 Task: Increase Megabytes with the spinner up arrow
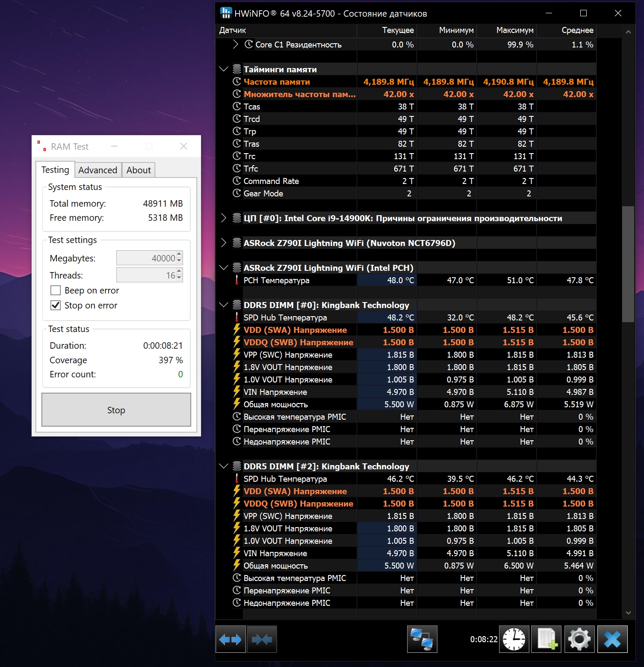pyautogui.click(x=179, y=254)
